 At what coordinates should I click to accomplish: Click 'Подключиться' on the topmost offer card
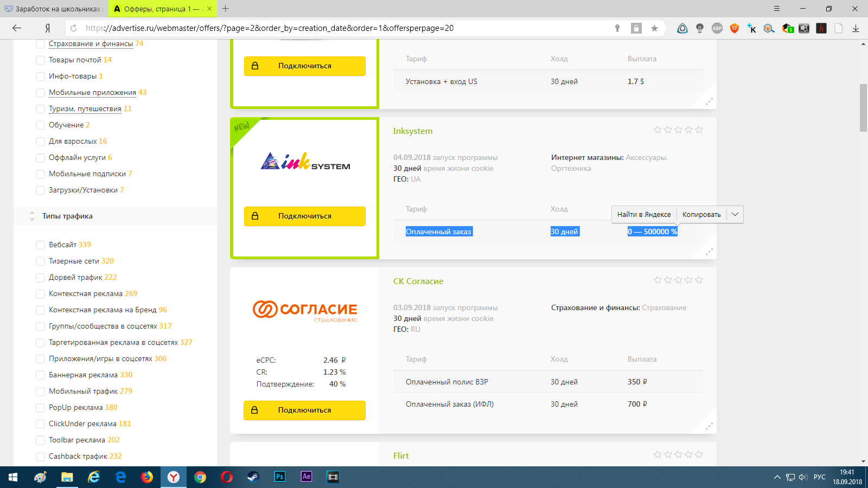tap(304, 66)
